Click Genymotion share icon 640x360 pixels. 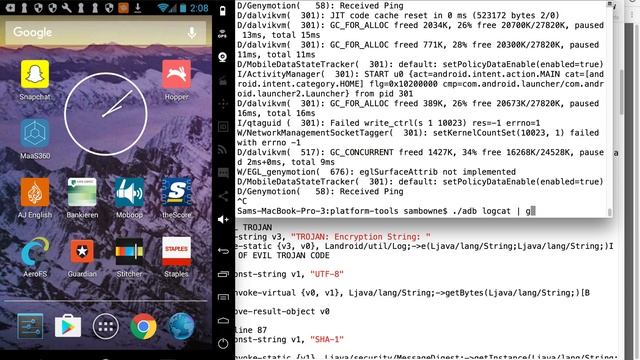pyautogui.click(x=223, y=196)
